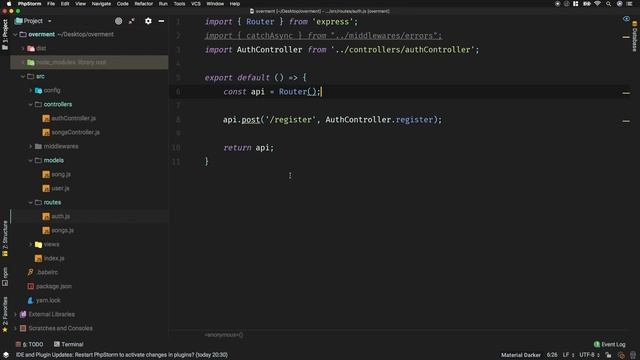Open the File menu

(x=51, y=4)
